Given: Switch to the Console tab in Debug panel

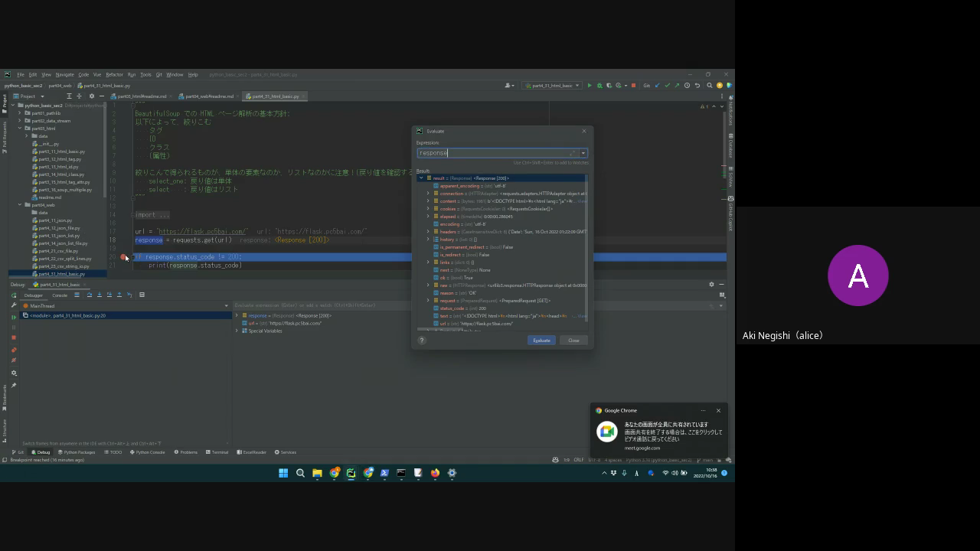Looking at the screenshot, I should pyautogui.click(x=59, y=295).
